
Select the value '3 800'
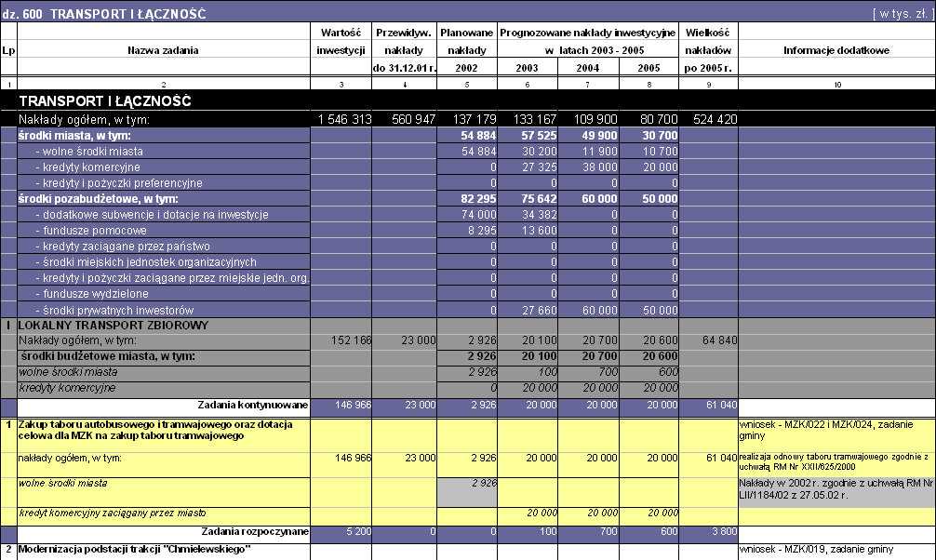pos(725,532)
